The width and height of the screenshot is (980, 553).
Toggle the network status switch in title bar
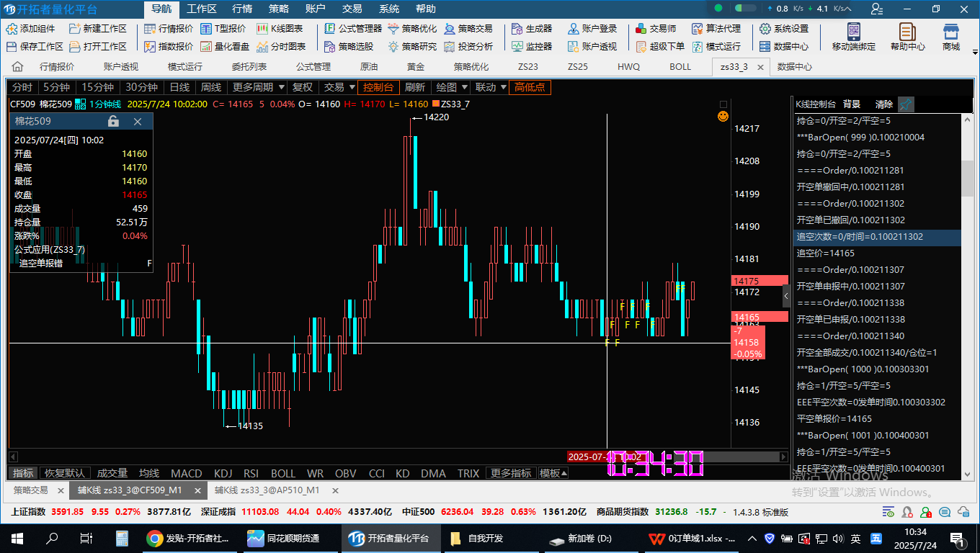point(745,9)
